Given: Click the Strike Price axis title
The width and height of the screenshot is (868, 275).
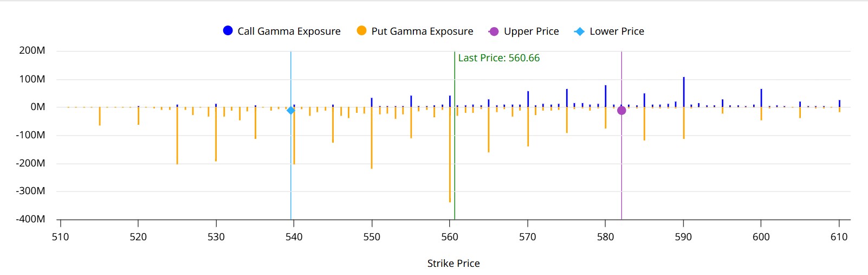Looking at the screenshot, I should tap(454, 264).
